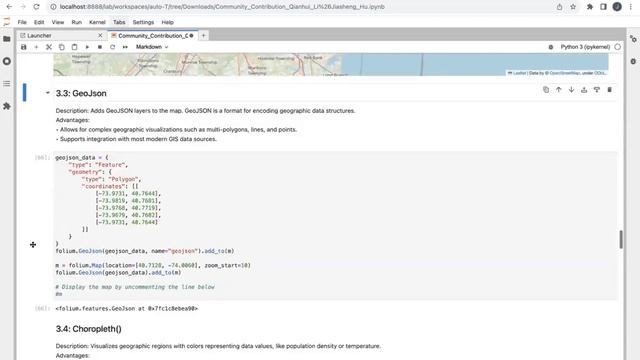
Task: Open the Edit menu
Action: click(39, 22)
